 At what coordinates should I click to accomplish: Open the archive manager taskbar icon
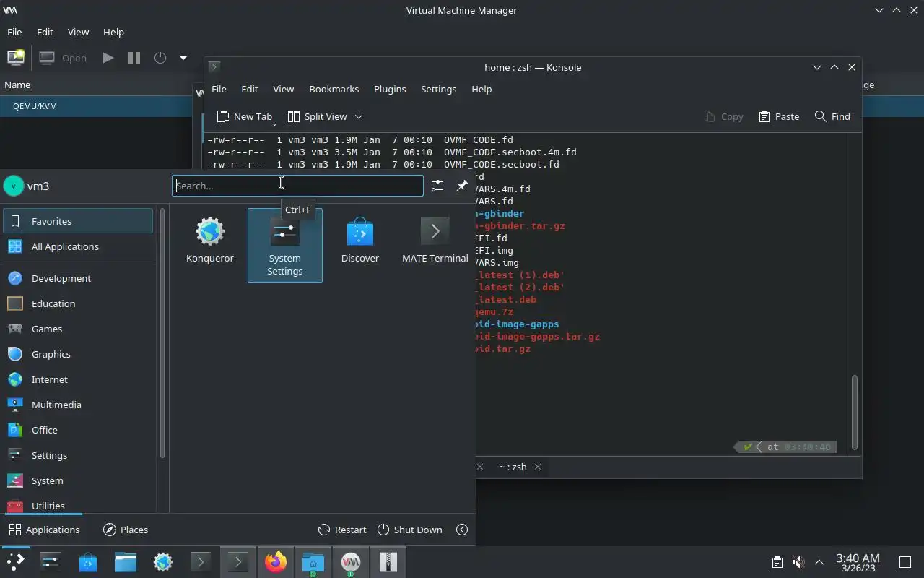(388, 562)
